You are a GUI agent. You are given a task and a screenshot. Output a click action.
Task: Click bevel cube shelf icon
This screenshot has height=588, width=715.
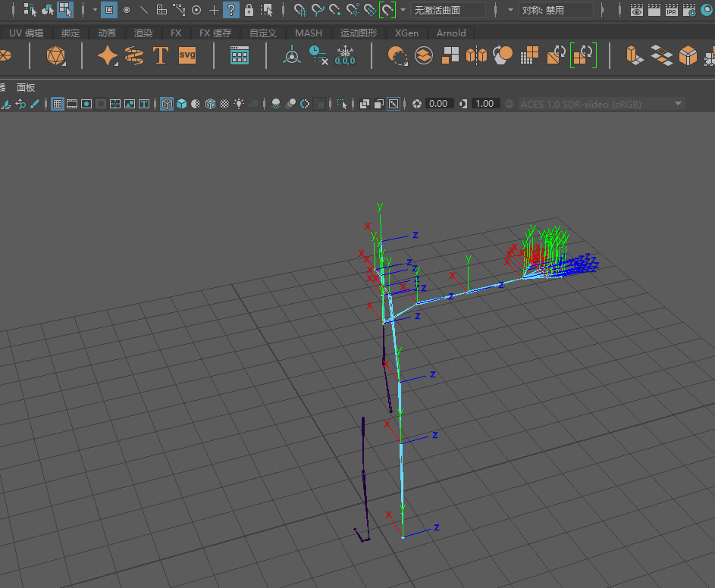(688, 55)
